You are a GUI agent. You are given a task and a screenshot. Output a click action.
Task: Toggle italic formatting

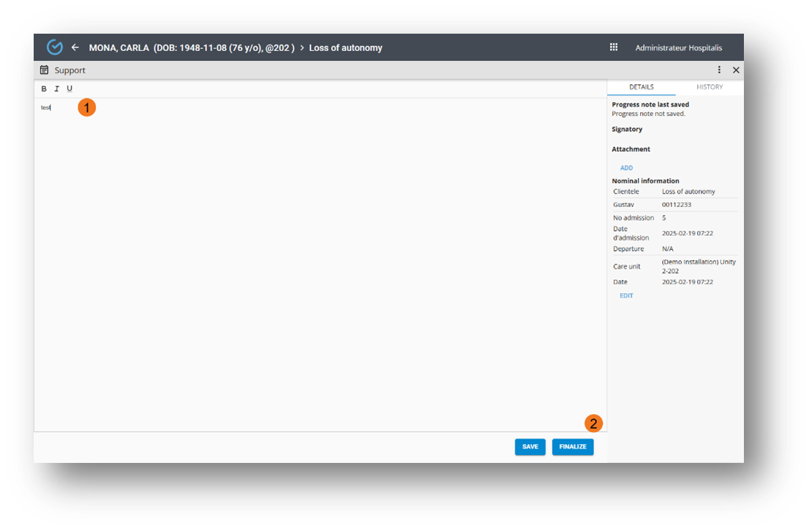[x=57, y=89]
